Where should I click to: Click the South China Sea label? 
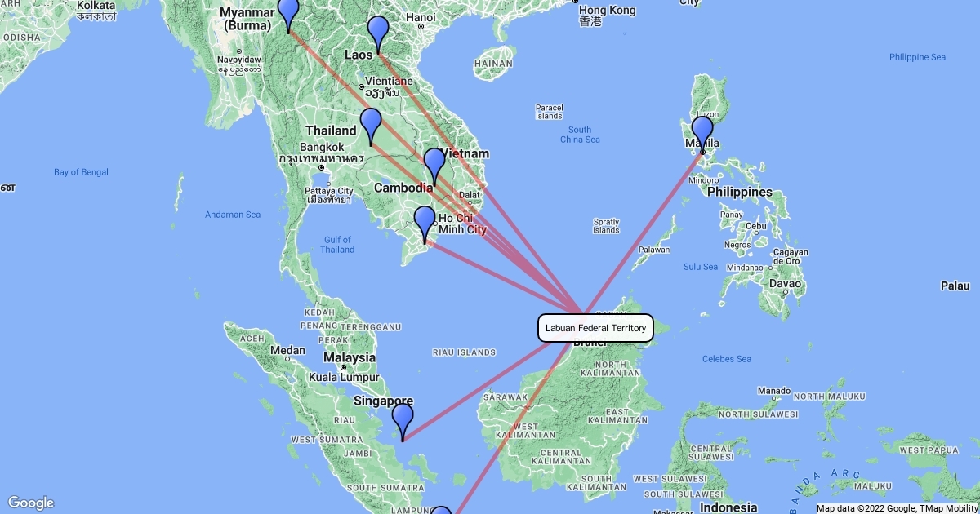580,135
